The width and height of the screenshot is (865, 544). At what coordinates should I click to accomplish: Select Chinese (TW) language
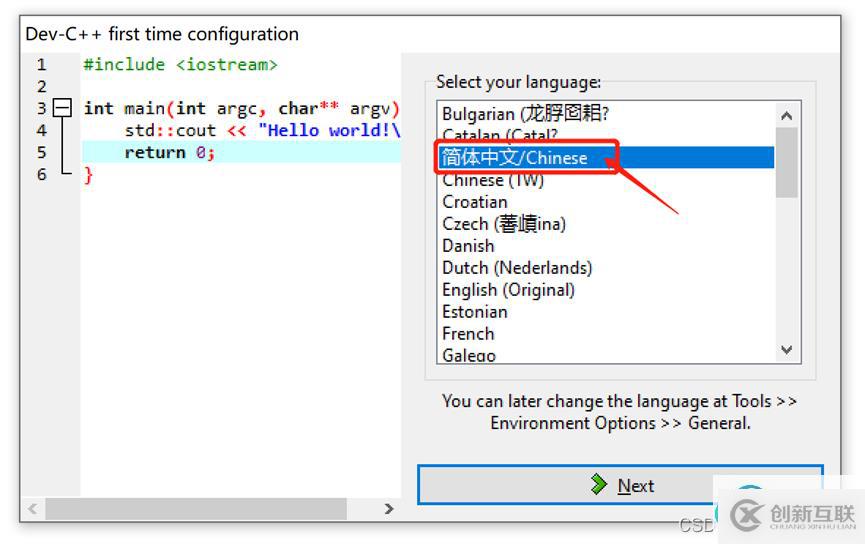[x=606, y=180]
